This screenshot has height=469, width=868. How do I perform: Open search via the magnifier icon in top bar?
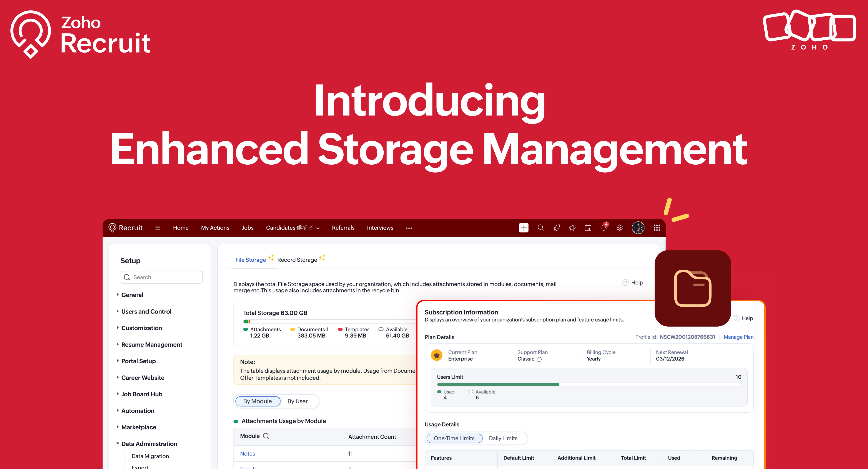(541, 228)
